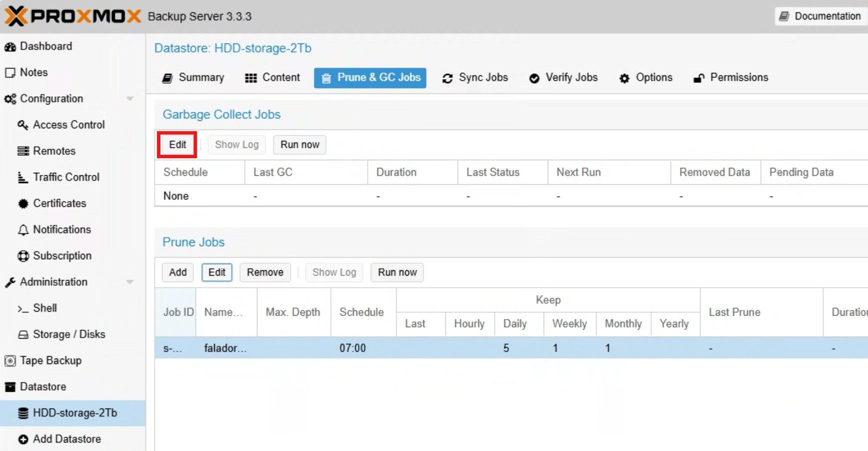Open the Prune & GC Jobs tab
This screenshot has height=451, width=868.
370,78
